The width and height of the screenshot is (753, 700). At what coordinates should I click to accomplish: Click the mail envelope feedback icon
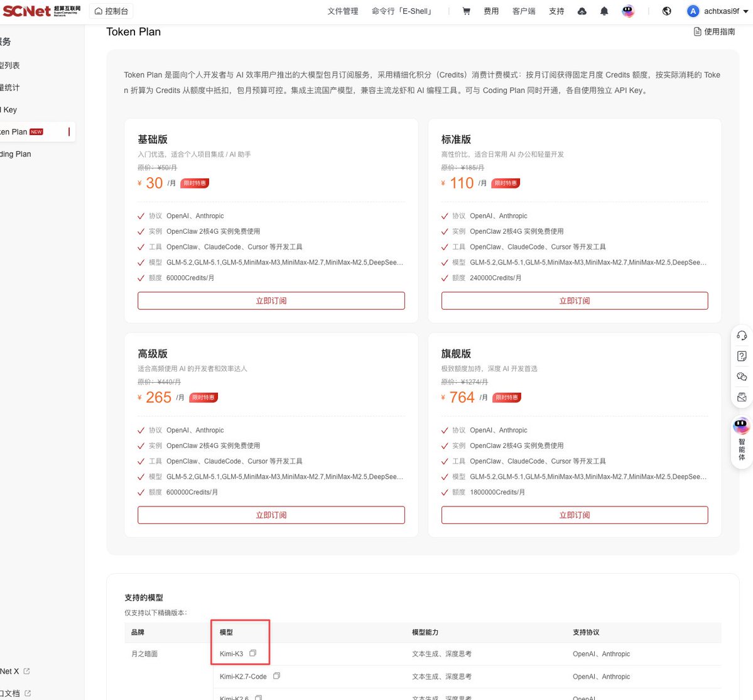[x=742, y=397]
